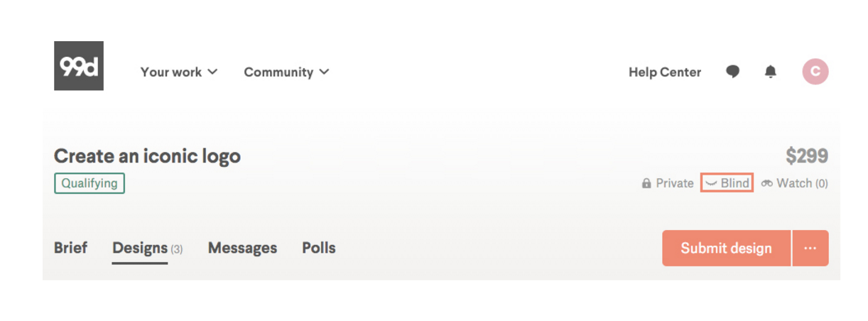The width and height of the screenshot is (868, 321).
Task: Click the Private lock icon
Action: coord(646,183)
